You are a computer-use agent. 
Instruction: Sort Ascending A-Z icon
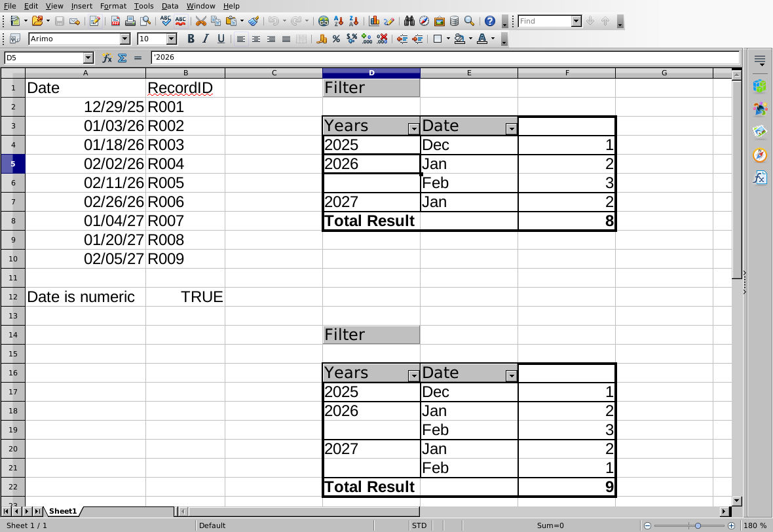[339, 21]
